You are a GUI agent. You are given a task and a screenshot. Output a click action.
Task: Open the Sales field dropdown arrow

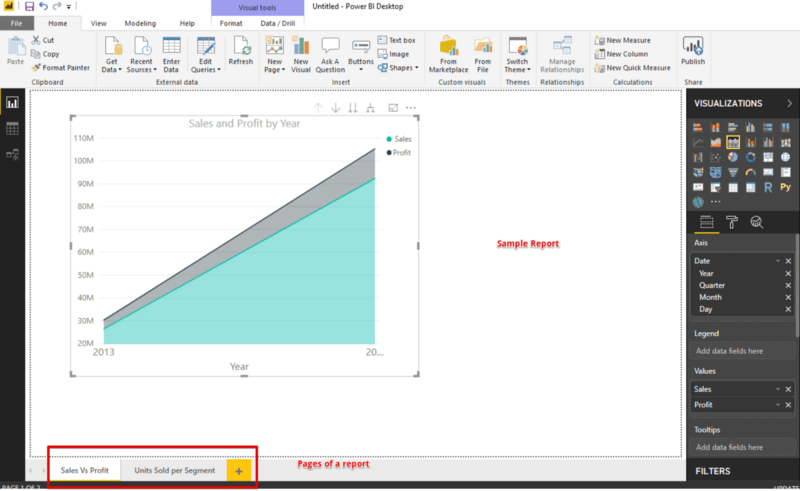[777, 389]
